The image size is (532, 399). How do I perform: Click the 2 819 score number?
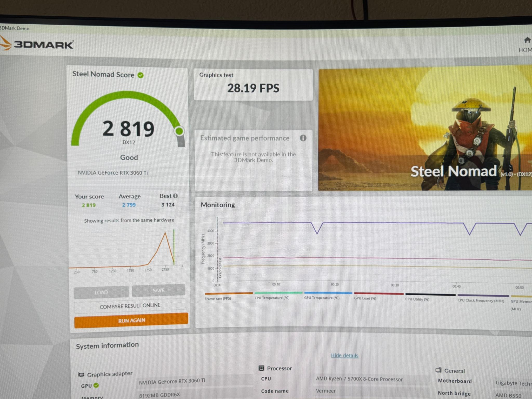point(129,129)
